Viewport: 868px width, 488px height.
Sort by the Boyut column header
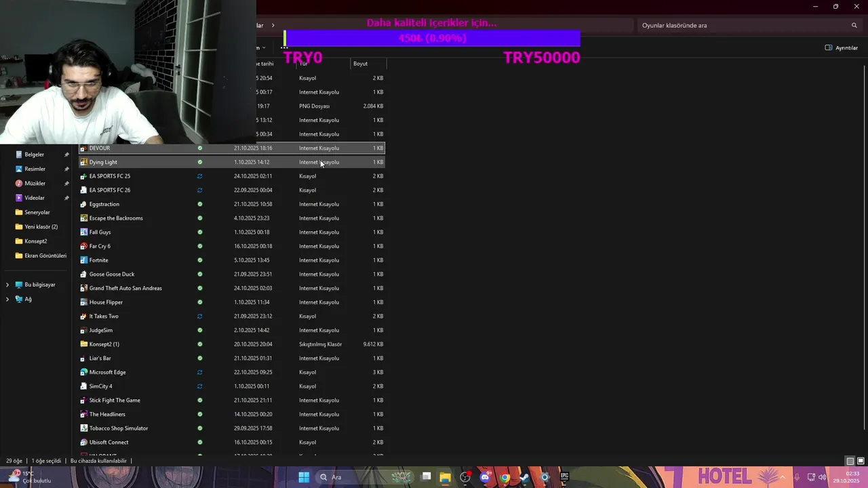(x=368, y=64)
